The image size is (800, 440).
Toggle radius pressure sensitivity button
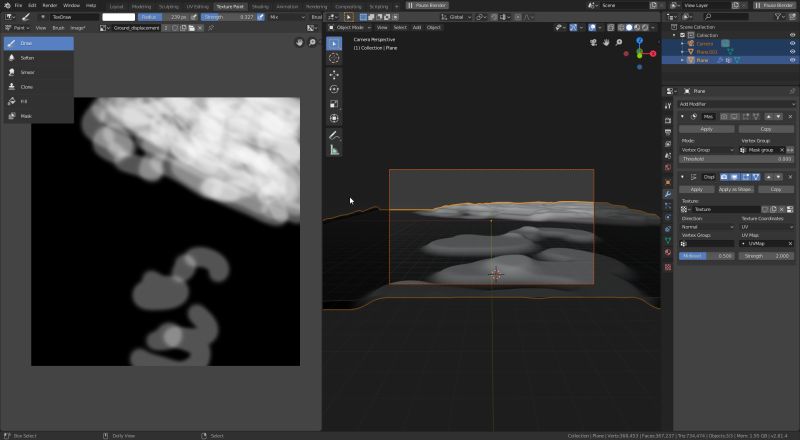point(193,17)
